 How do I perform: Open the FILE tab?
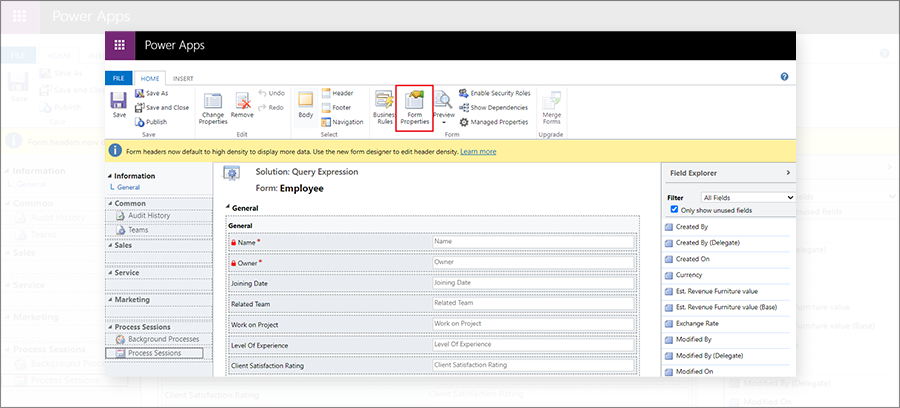119,79
